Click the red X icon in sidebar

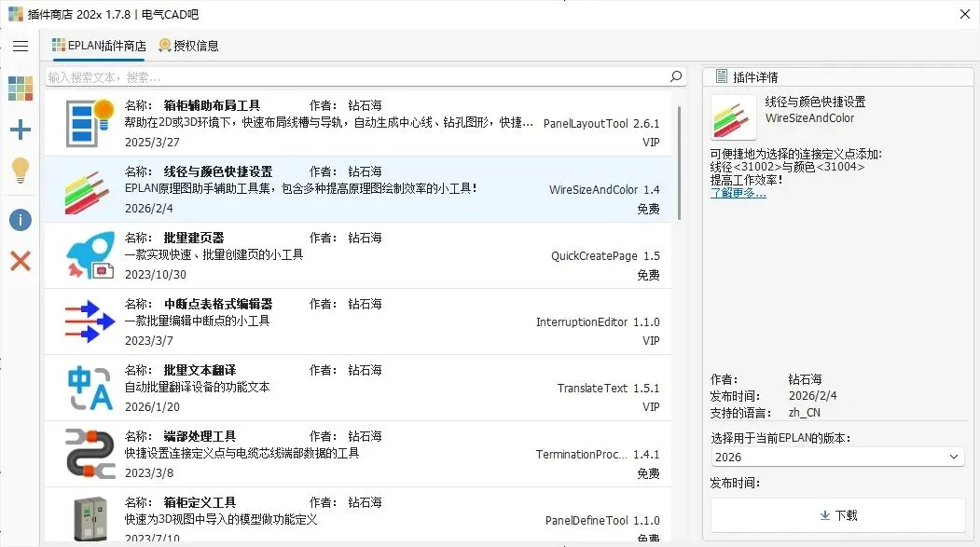[x=21, y=260]
